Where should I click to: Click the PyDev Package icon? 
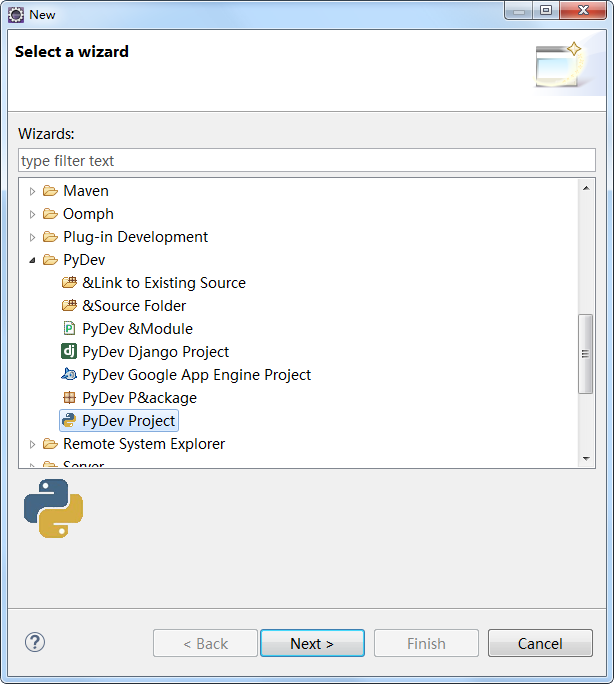[x=69, y=397]
